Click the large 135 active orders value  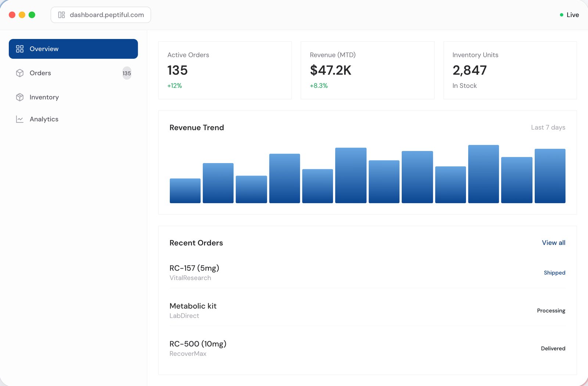coord(178,70)
